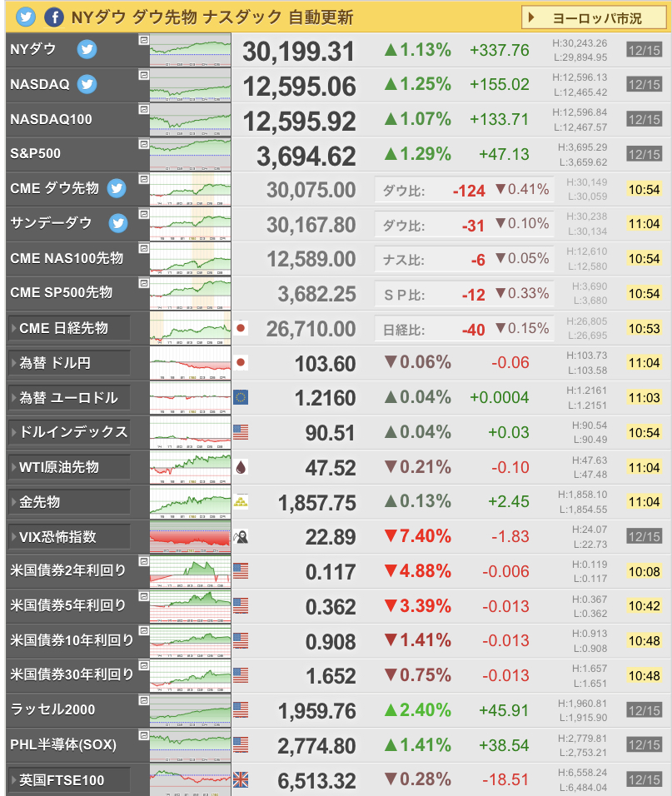
Task: Select the ラッセル2000 row label
Action: [52, 709]
